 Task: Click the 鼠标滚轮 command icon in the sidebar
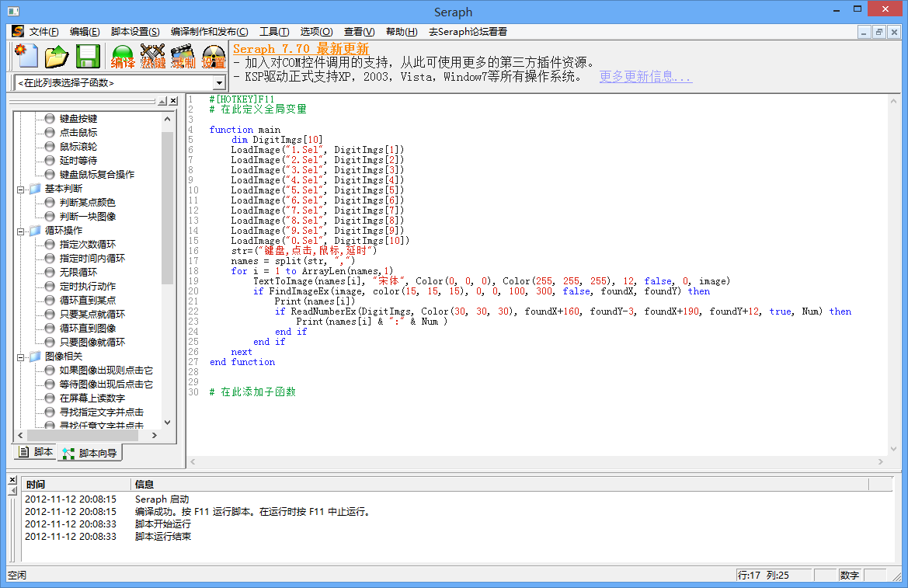click(76, 144)
